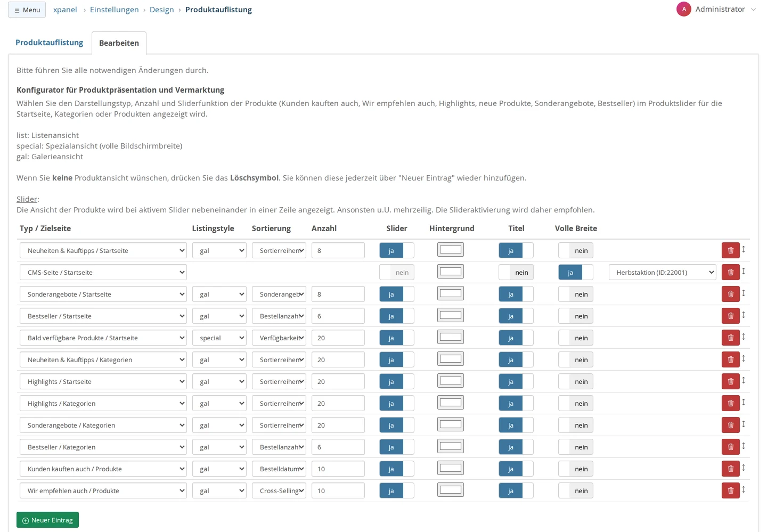767x532 pixels.
Task: Toggle Titel for Bestseller / Startseite
Action: pyautogui.click(x=516, y=316)
